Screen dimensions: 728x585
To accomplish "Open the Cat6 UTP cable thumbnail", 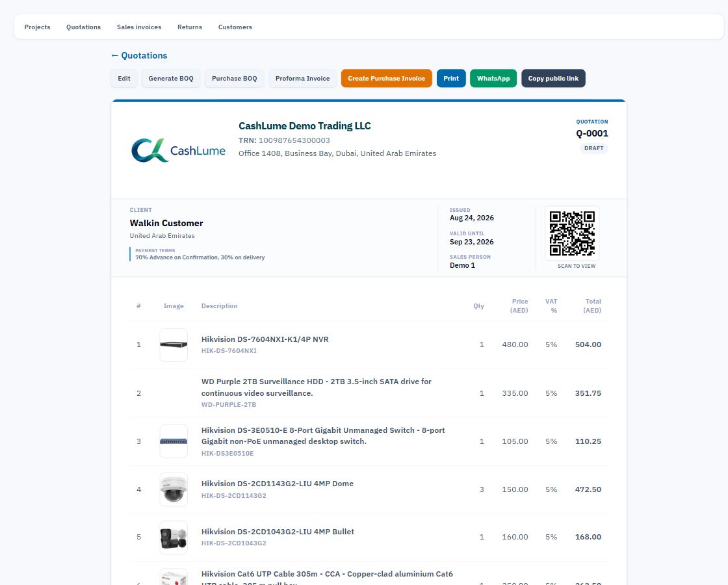I will pyautogui.click(x=174, y=577).
